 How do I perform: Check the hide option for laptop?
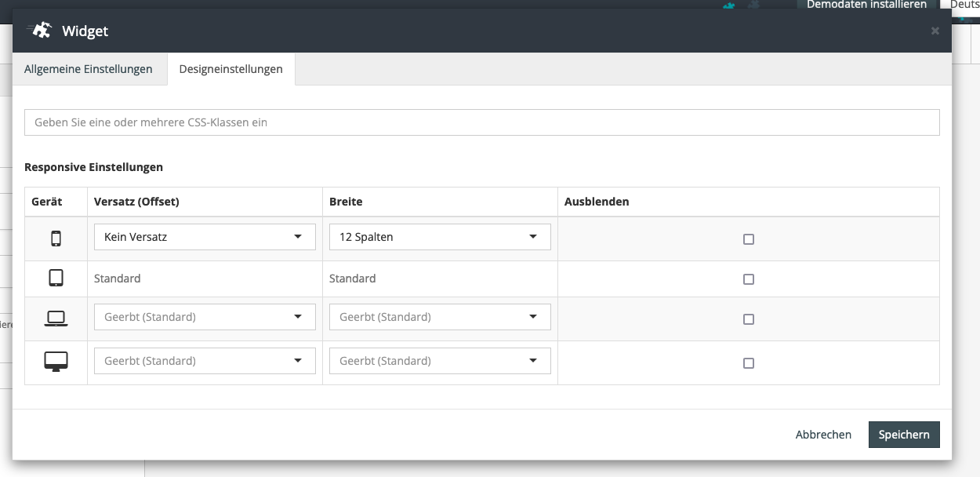point(748,319)
